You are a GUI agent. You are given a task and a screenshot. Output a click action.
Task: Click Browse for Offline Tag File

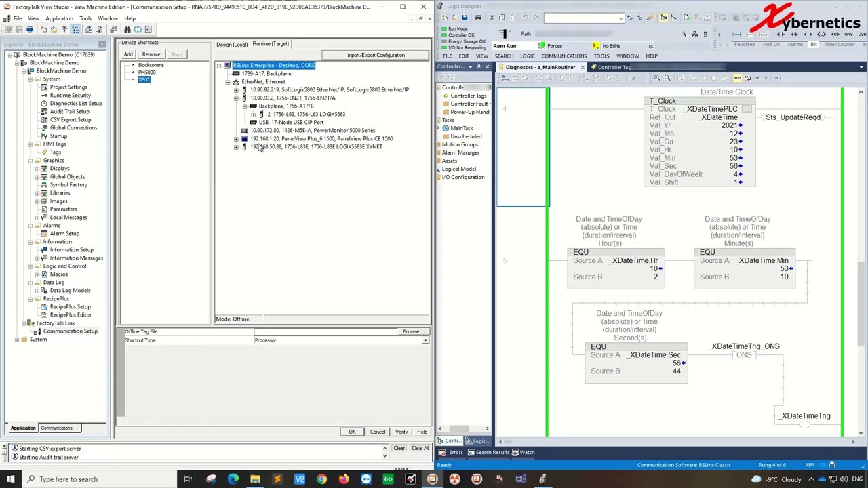pyautogui.click(x=413, y=332)
